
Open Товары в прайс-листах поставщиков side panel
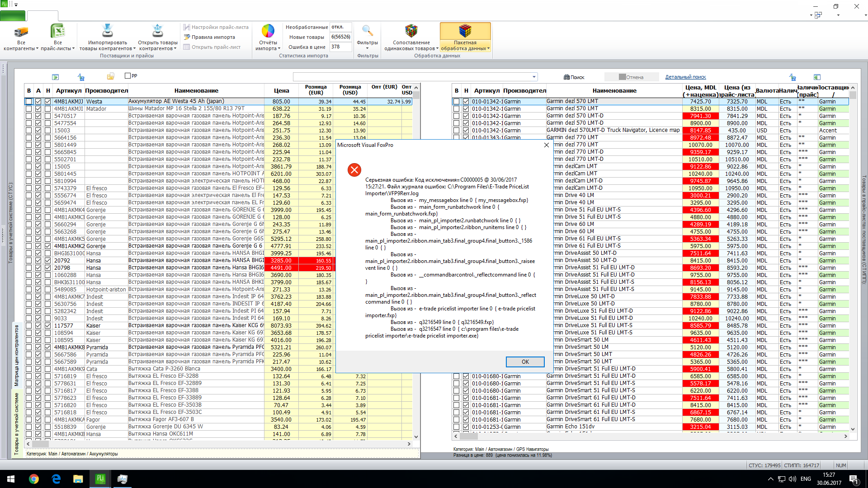(x=864, y=229)
